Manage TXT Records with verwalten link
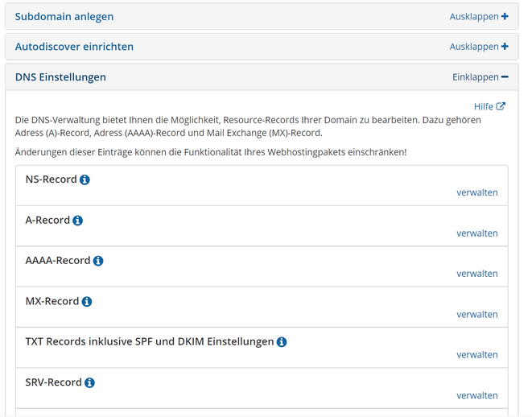Image resolution: width=532 pixels, height=417 pixels. point(477,354)
